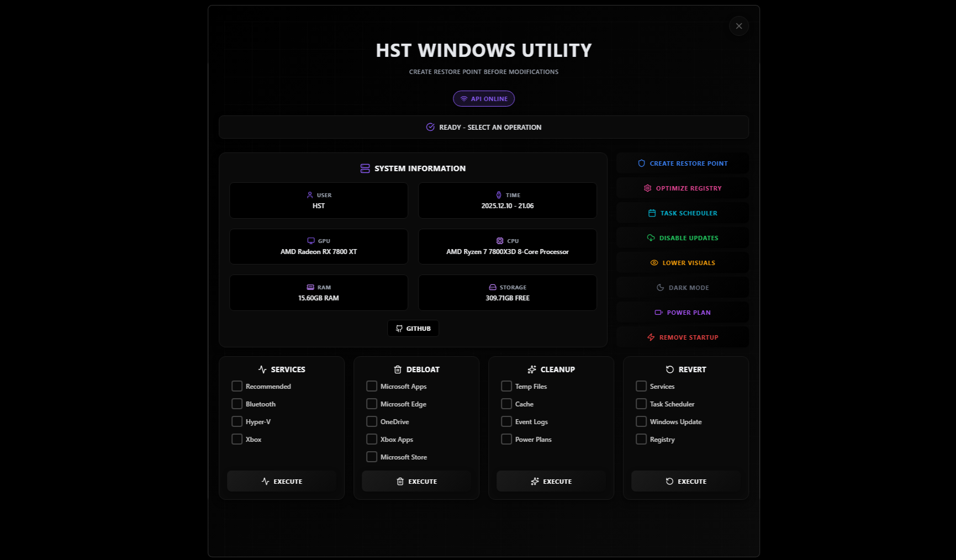This screenshot has height=560, width=956.
Task: Check OneDrive in the Debloat section
Action: click(372, 421)
